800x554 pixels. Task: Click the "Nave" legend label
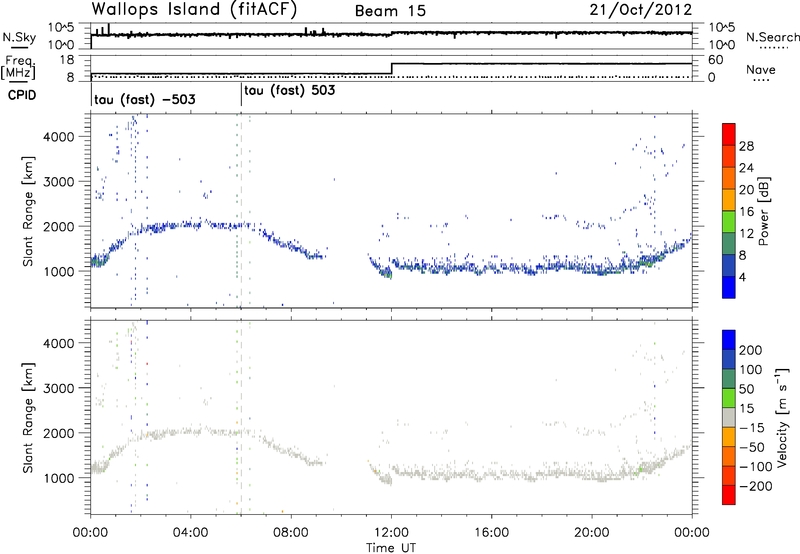pyautogui.click(x=761, y=69)
